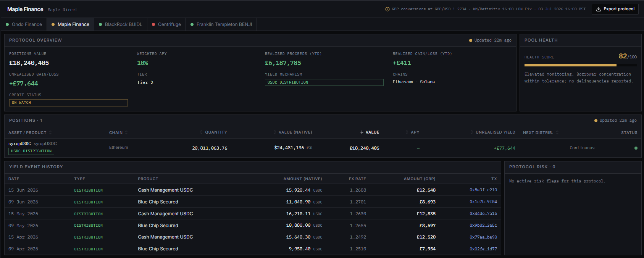The height and width of the screenshot is (258, 644).
Task: Click the health score 82/100
Action: [628, 56]
